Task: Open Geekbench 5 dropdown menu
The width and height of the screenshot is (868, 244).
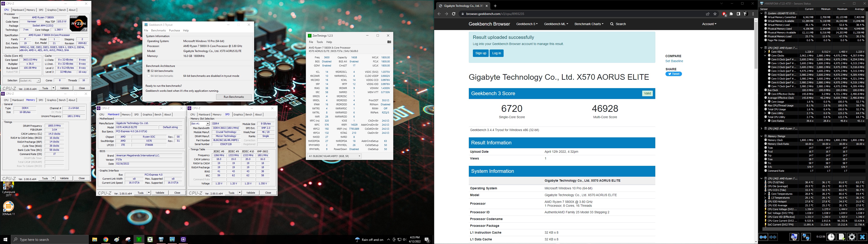Action: (x=527, y=24)
